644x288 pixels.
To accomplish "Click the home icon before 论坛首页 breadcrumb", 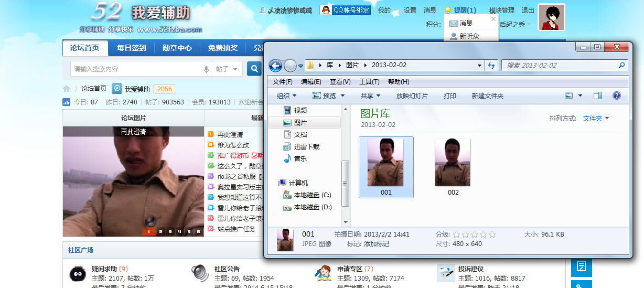I will pos(67,89).
